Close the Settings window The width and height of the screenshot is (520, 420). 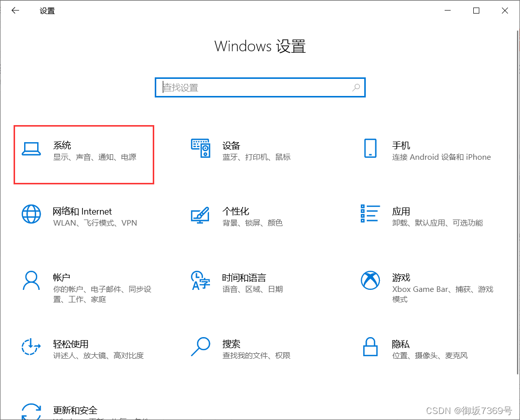coord(505,11)
